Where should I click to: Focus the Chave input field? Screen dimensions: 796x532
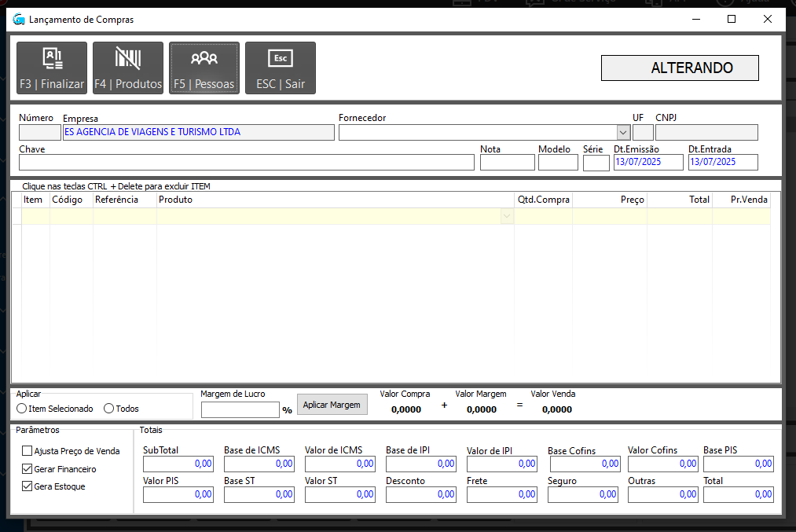[x=247, y=163]
